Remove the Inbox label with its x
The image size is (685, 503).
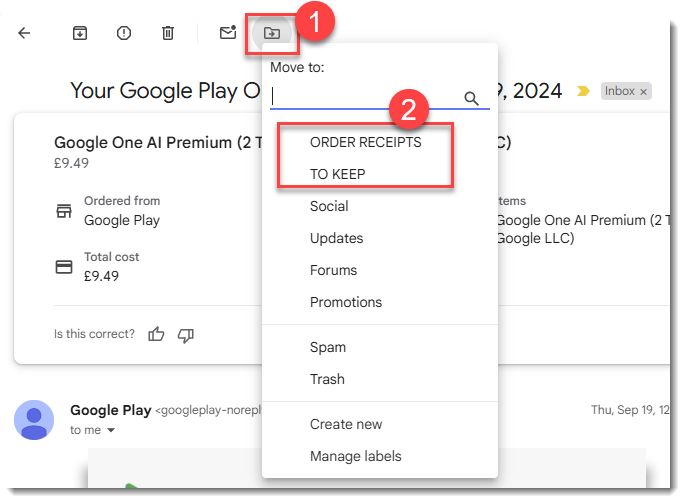point(643,92)
